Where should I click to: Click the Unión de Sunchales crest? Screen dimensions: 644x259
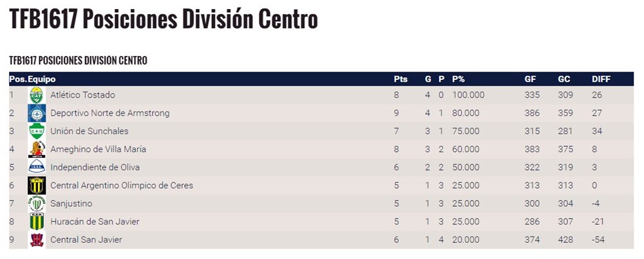pos(37,131)
